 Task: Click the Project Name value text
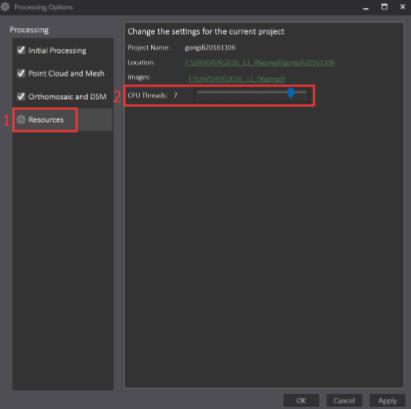coord(210,48)
